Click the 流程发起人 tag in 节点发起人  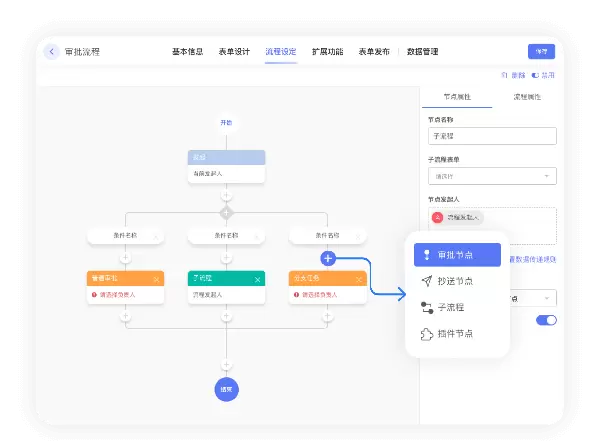[x=457, y=217]
